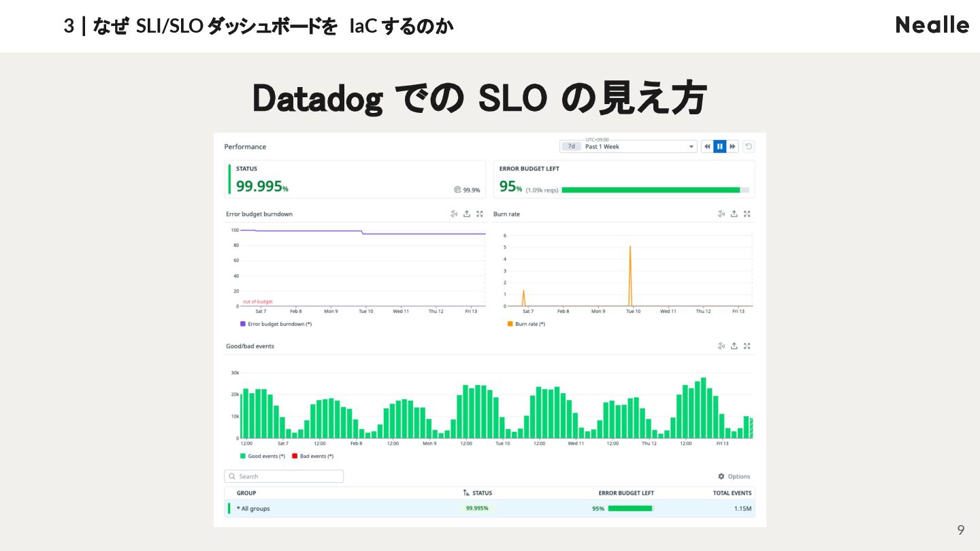Viewport: 980px width, 551px height.
Task: Click the TOTAL EVENTS column header
Action: [732, 492]
